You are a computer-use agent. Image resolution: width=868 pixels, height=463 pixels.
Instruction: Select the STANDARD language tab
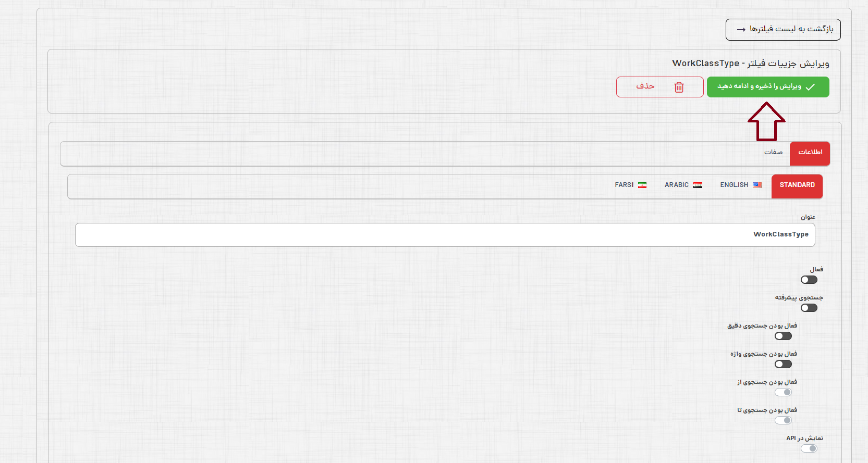pos(797,185)
